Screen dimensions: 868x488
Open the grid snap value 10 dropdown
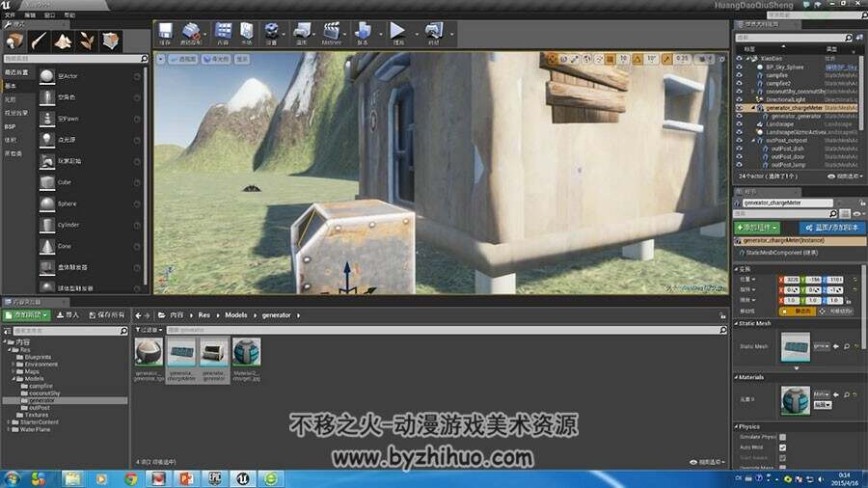pos(623,59)
